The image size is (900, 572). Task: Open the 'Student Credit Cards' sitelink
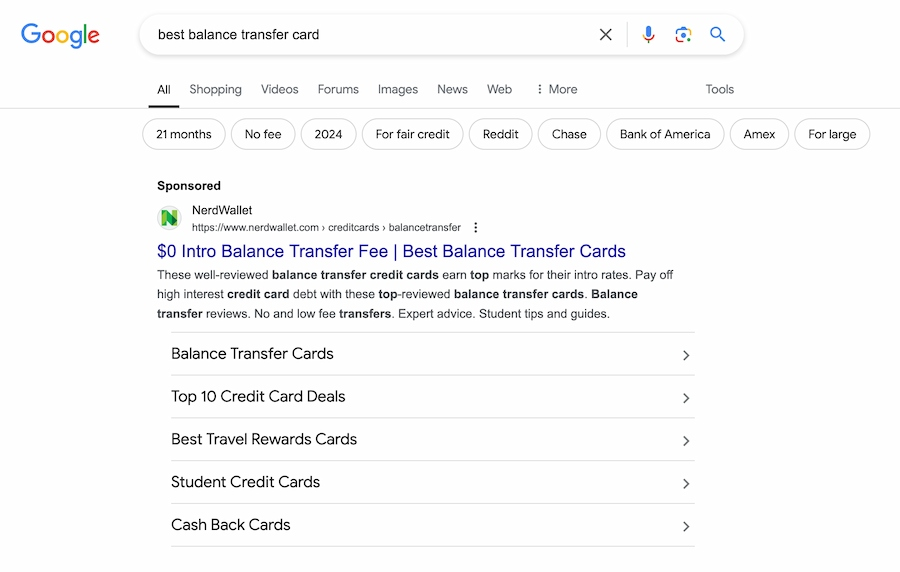(433, 482)
